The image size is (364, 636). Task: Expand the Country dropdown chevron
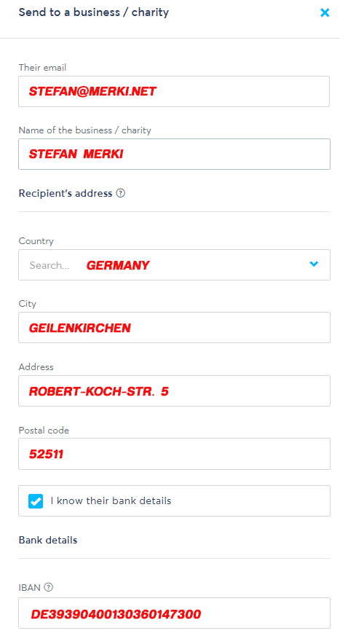314,264
